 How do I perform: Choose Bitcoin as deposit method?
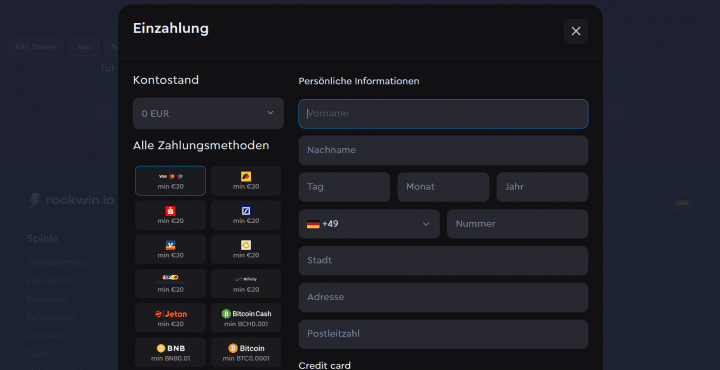tap(246, 353)
